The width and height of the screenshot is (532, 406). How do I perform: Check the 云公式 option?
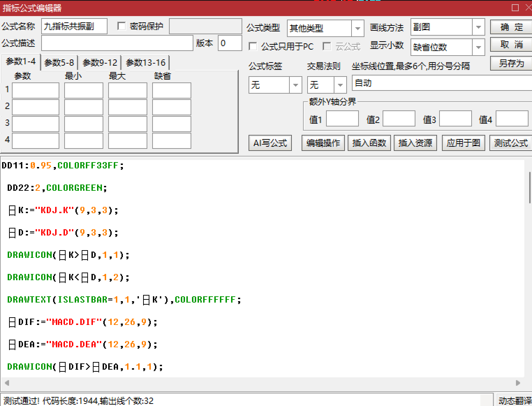tap(327, 46)
